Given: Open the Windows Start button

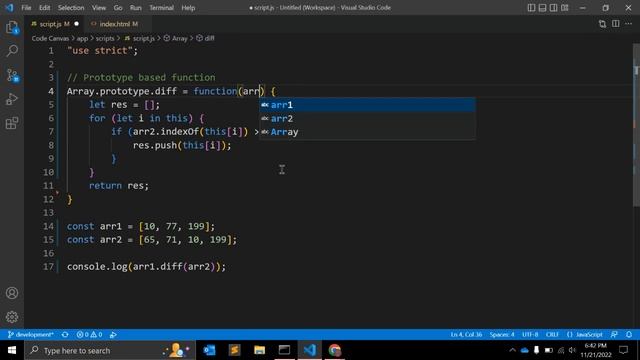Looking at the screenshot, I should 12,350.
